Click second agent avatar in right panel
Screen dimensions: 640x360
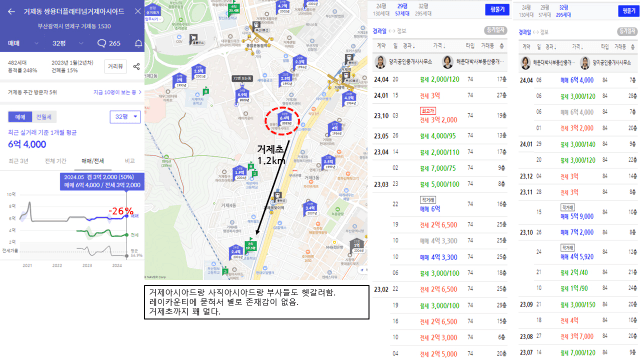point(584,63)
